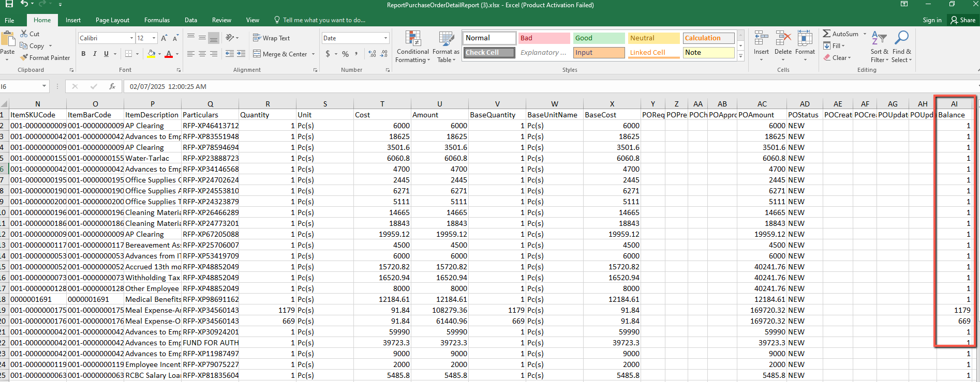Click AutoSum sigma icon

[x=826, y=34]
